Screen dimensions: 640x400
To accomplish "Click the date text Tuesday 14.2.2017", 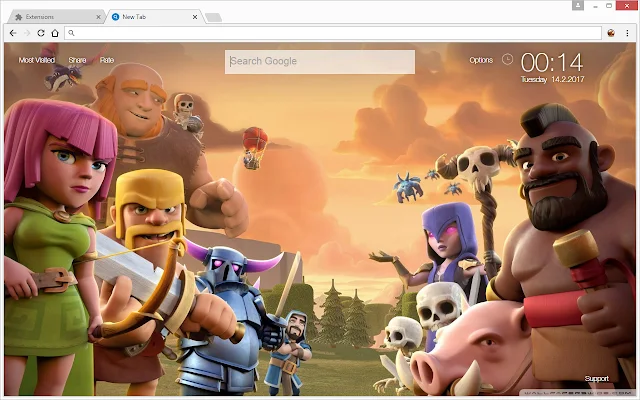I will point(552,79).
